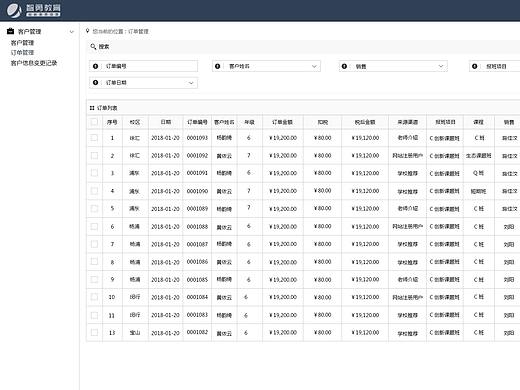This screenshot has height=390, width=520.
Task: Collapse the 客户管理 sidebar group chevron
Action: click(x=71, y=32)
